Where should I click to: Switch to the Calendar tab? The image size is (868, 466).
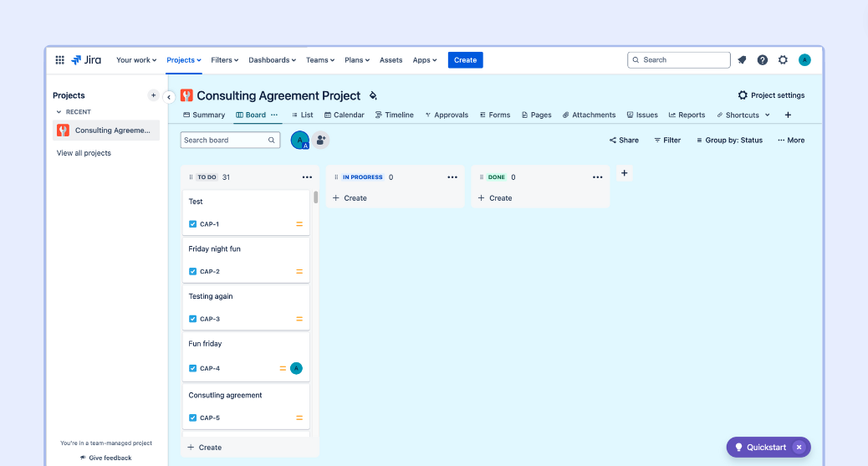[x=345, y=115]
